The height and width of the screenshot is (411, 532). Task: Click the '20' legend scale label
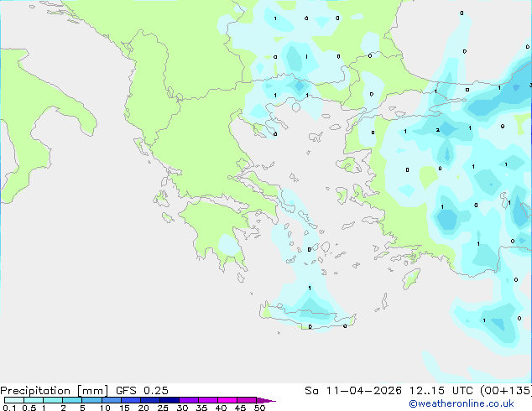tap(143, 408)
